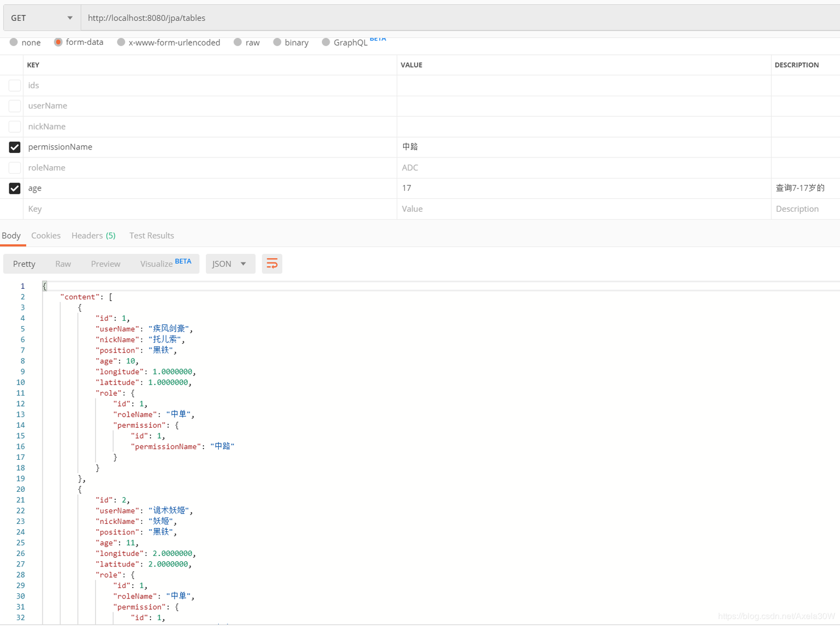Switch to the Cookies tab

coord(45,236)
